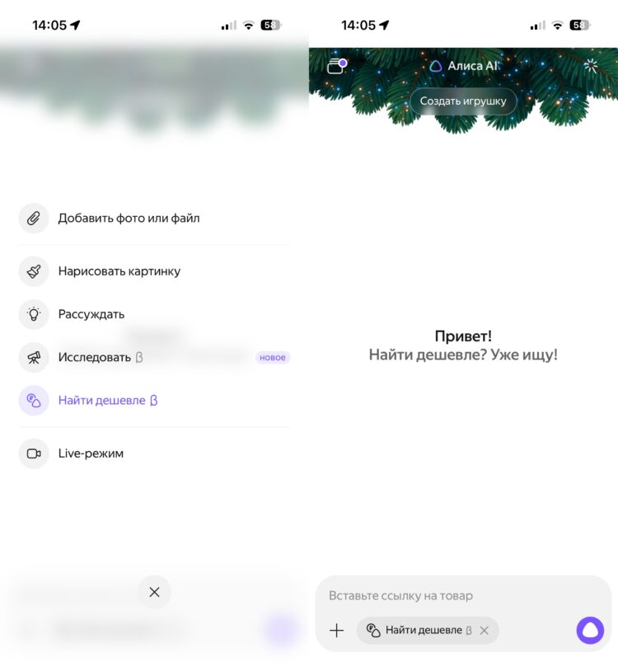
Task: Tap the paintbrush draw-picture icon
Action: pyautogui.click(x=34, y=272)
